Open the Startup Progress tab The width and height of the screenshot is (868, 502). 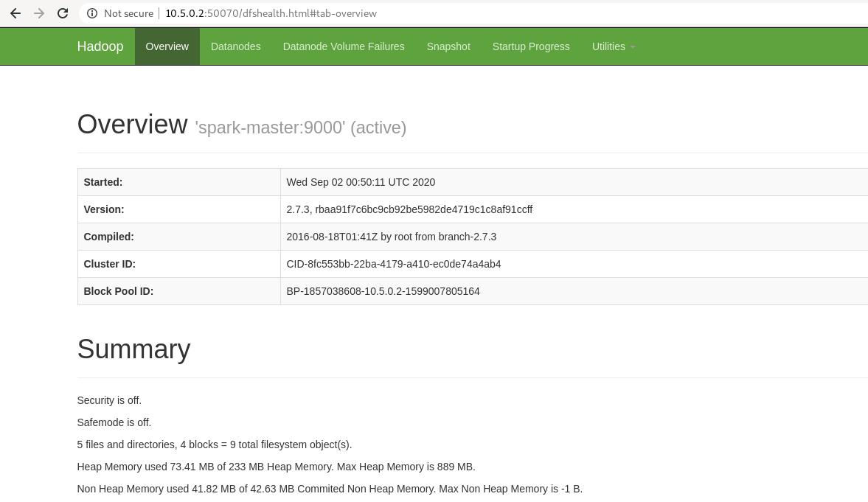tap(531, 46)
